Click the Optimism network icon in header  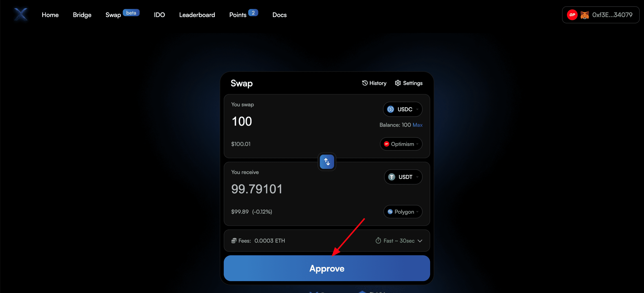click(572, 15)
